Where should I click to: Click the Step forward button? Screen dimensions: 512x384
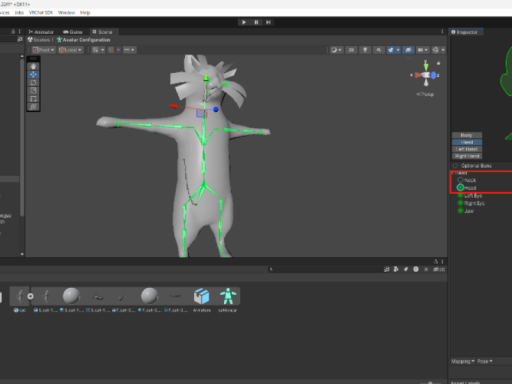tap(268, 22)
